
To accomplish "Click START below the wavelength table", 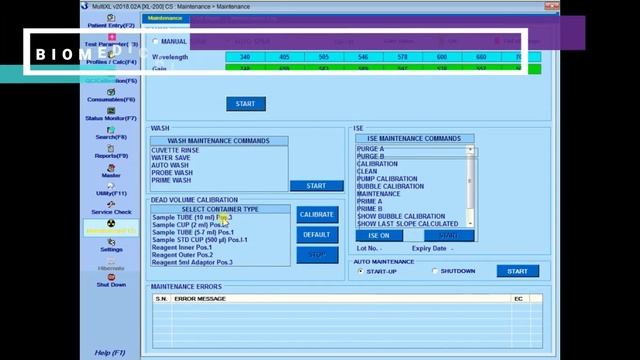I will [x=246, y=104].
